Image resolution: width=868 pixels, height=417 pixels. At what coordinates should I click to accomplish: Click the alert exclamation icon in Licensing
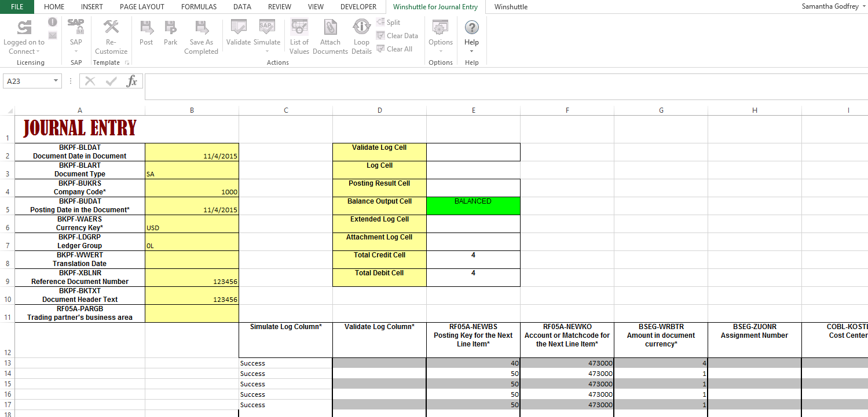point(52,22)
